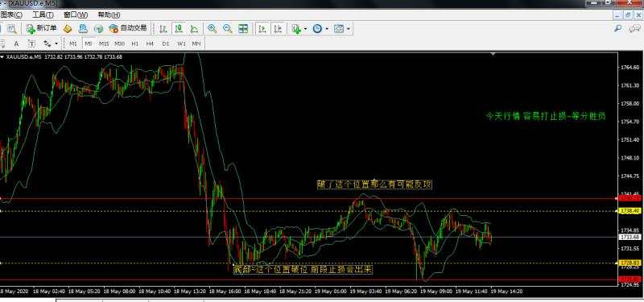Toggle candlestick chart mode
Screen dimensions: 644x302
pos(179,28)
